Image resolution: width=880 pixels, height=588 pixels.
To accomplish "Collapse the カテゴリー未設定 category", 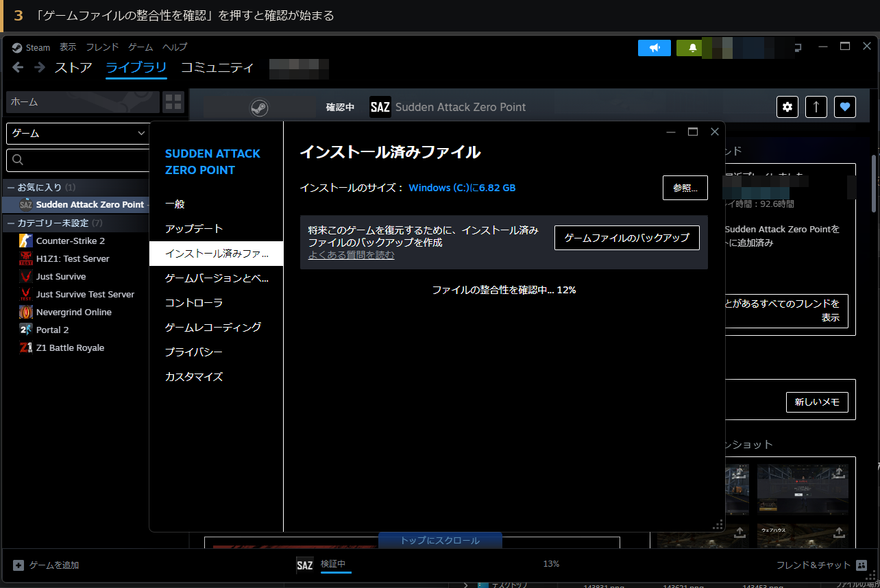I will pos(10,223).
